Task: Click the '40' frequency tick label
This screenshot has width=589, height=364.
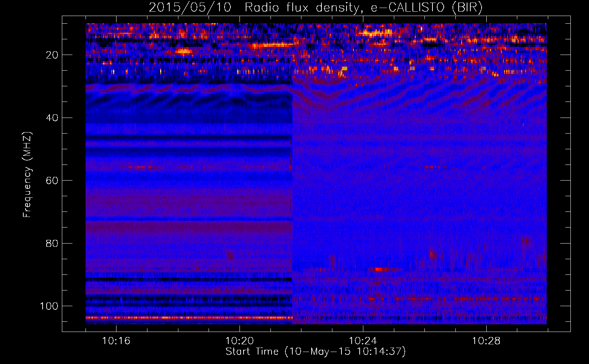Action: coord(52,118)
